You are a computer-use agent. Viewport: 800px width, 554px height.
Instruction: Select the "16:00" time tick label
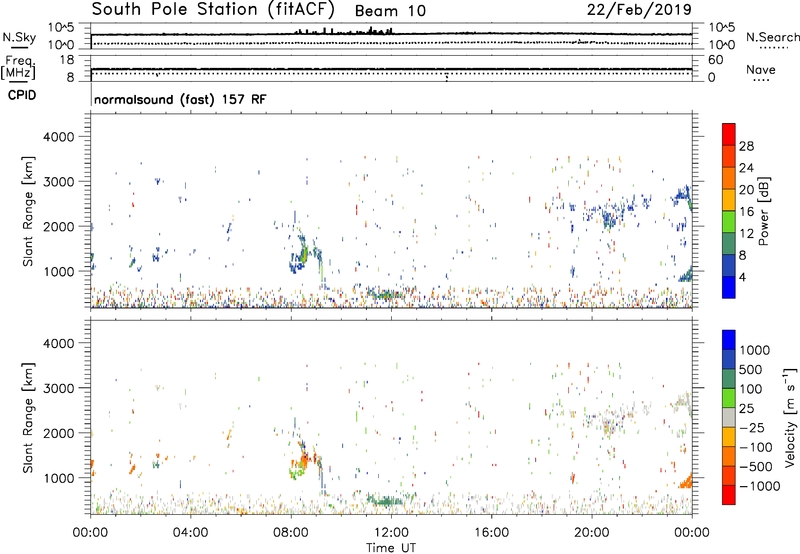click(491, 533)
